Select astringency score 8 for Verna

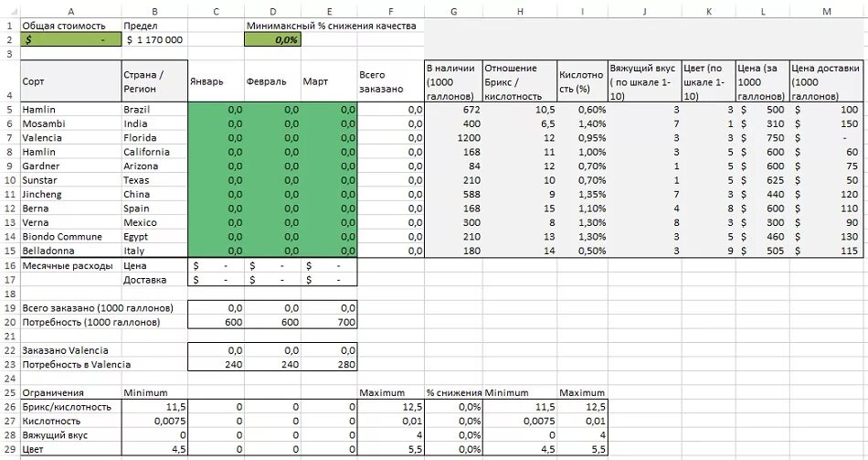point(644,222)
